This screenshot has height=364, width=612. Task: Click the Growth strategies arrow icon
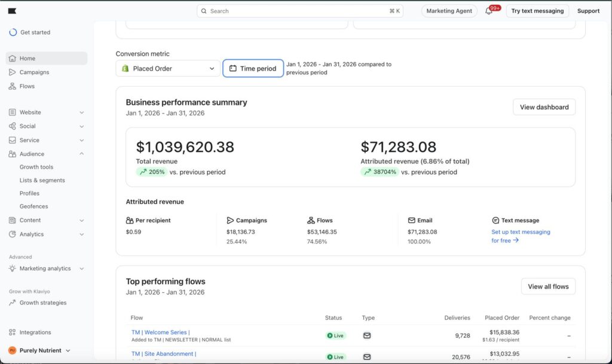tap(13, 303)
